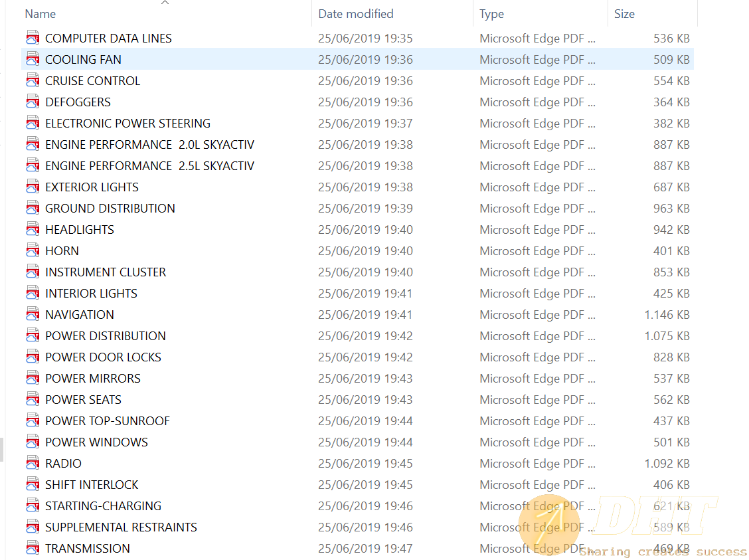Click the 554 KB size value
749x560 pixels.
[x=671, y=81]
